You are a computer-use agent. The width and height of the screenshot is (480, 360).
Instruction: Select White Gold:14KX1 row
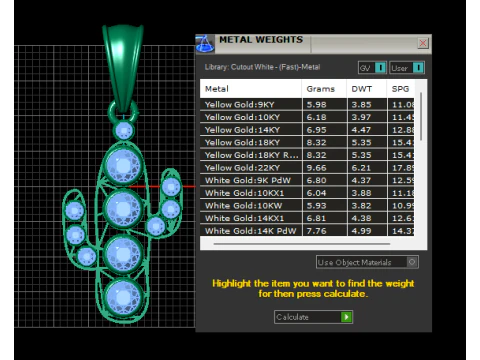tap(307, 219)
